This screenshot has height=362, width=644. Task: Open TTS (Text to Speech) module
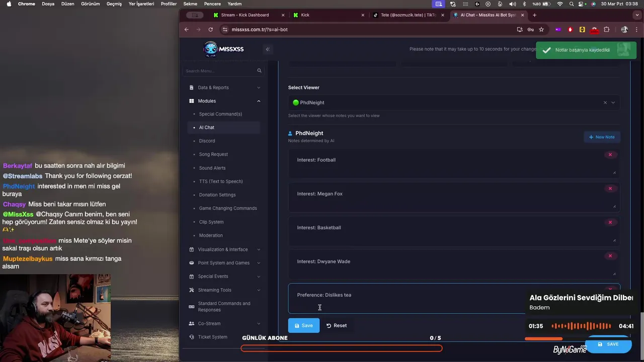click(x=221, y=182)
